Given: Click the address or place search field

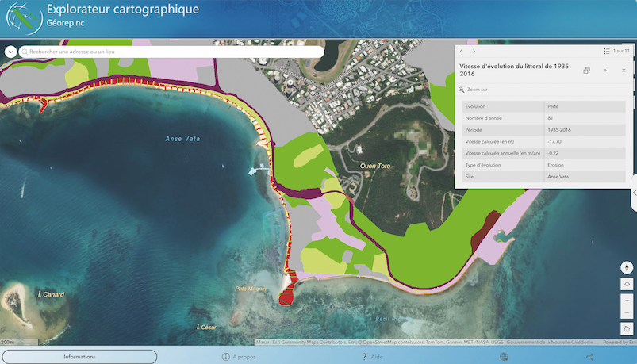Looking at the screenshot, I should pos(171,52).
